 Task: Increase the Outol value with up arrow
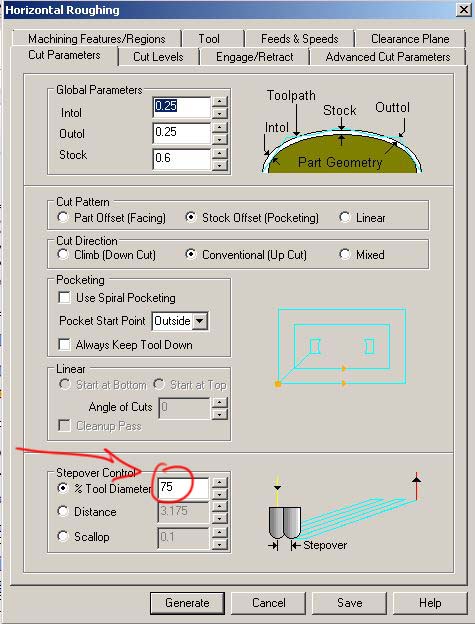coord(220,127)
